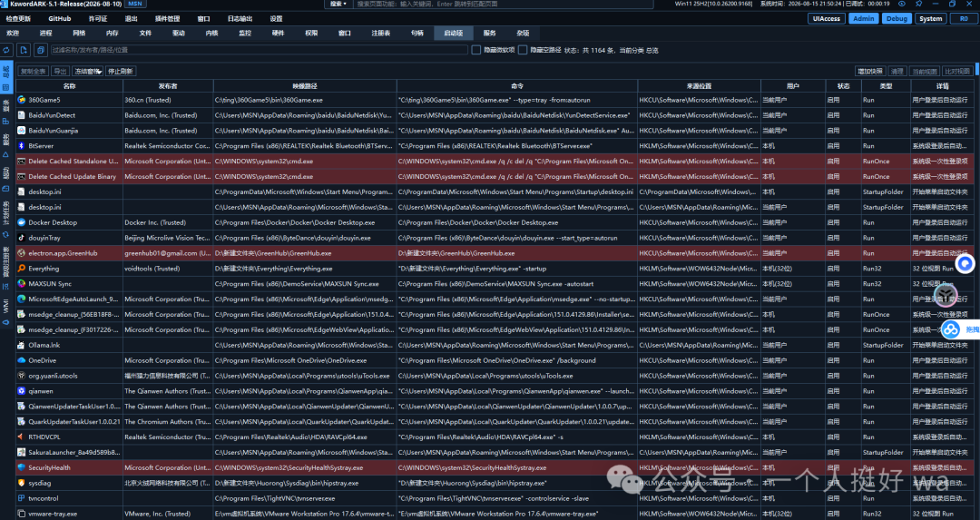
Task: Click the 增加快照 button
Action: [870, 72]
